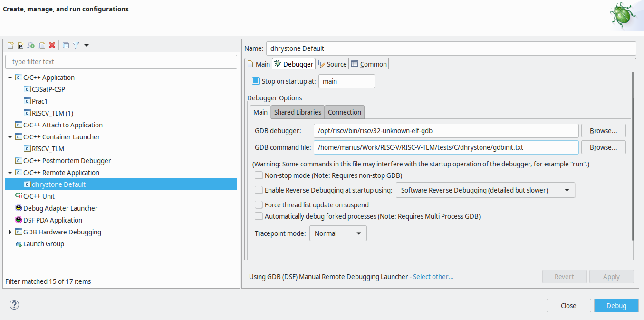Screen dimensions: 644x320
Task: Open the Common tab
Action: click(369, 64)
